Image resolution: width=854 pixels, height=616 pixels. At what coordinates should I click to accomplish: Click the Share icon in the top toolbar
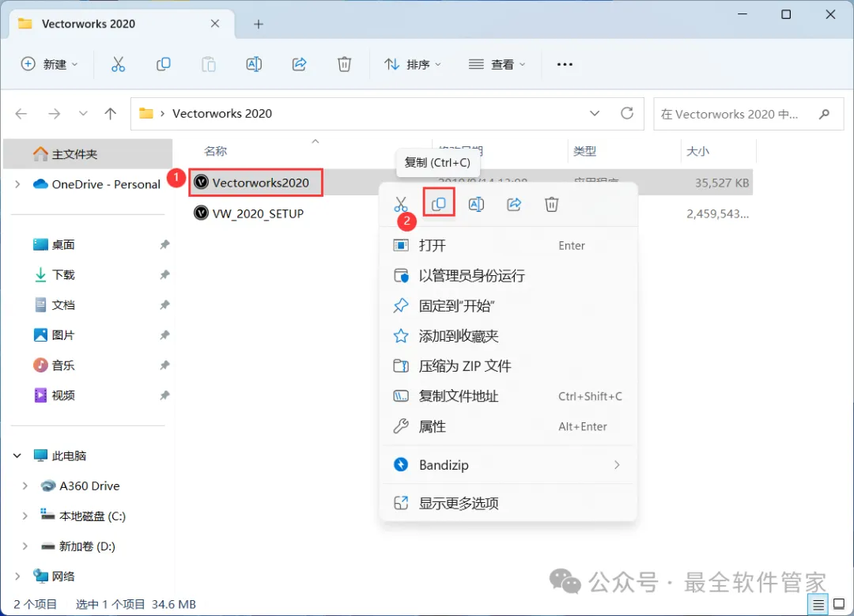point(299,64)
